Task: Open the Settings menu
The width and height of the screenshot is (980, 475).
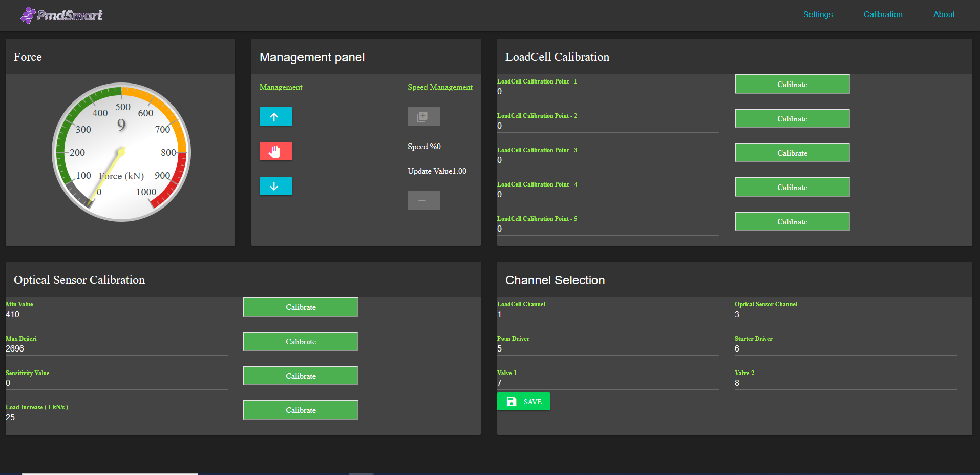Action: click(817, 15)
